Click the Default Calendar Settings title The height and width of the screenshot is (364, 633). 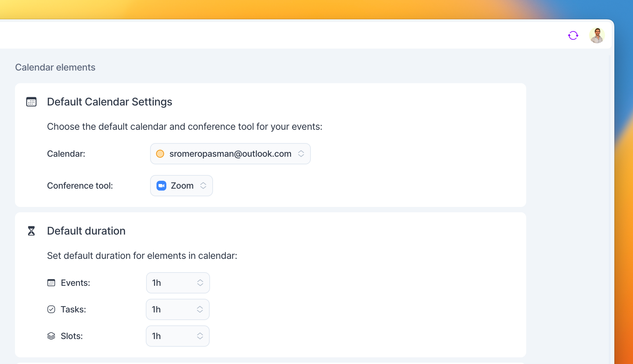click(x=109, y=102)
